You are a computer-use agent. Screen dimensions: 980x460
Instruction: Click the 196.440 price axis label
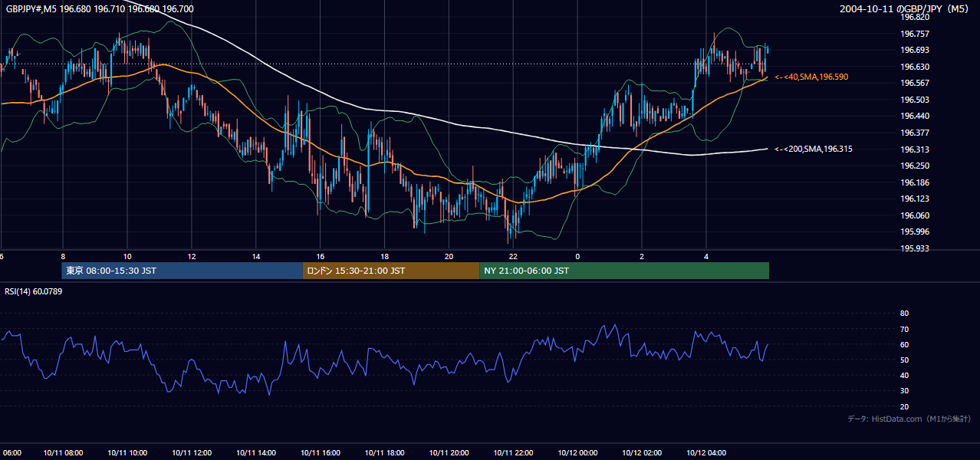click(915, 116)
